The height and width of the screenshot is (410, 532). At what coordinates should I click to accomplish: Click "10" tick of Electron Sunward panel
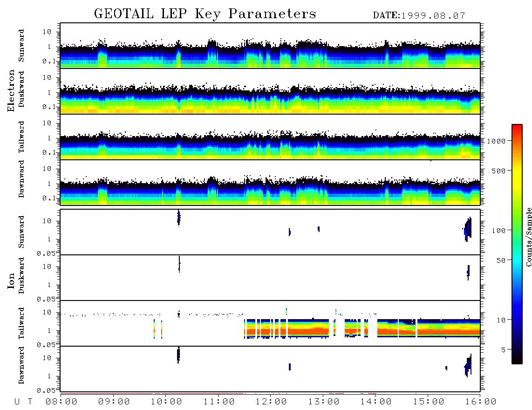point(47,32)
